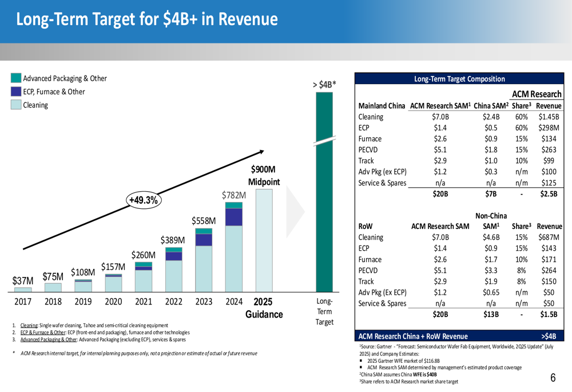Click the 2018 revenue bar
The image size is (572, 392).
pyautogui.click(x=53, y=287)
